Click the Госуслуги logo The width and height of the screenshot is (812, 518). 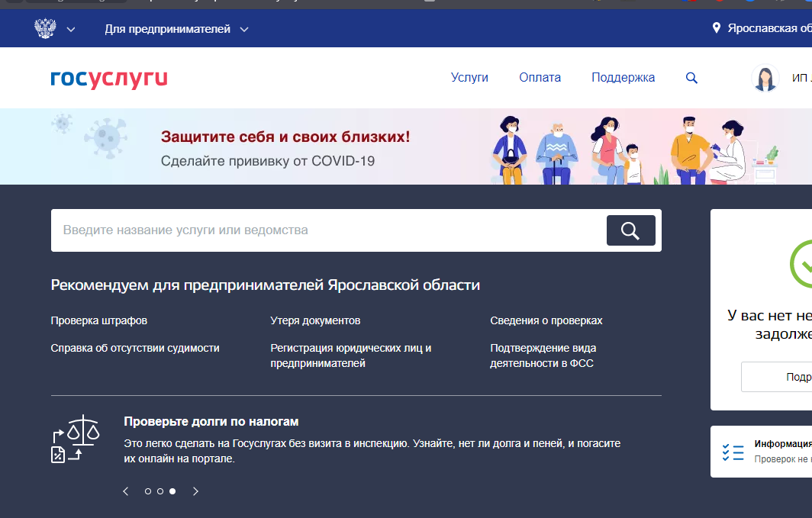[x=108, y=78]
